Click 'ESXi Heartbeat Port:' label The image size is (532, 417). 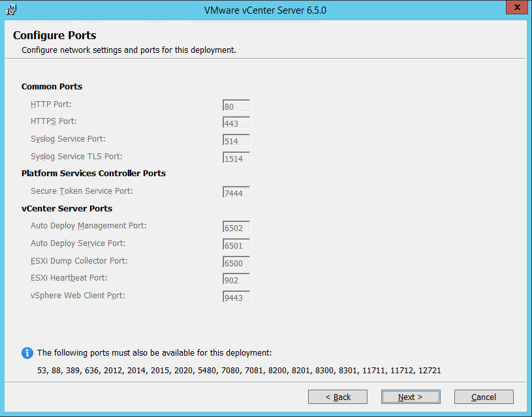69,278
